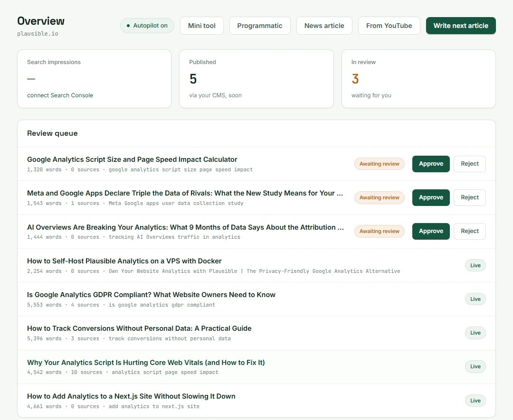513x420 pixels.
Task: Click 'Meta Google apps user data collection study' text
Action: [176, 203]
